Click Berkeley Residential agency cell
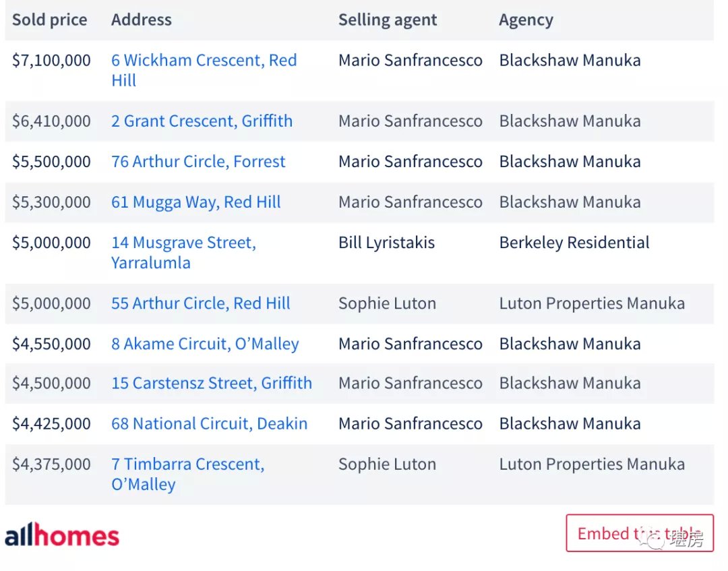This screenshot has height=571, width=728. coord(574,243)
